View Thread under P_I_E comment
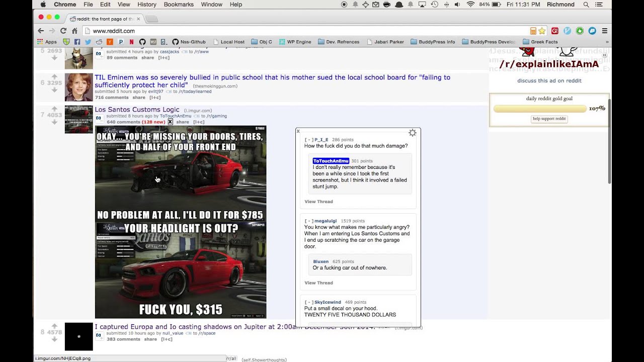Screen dimensions: 644x362 click(318, 202)
